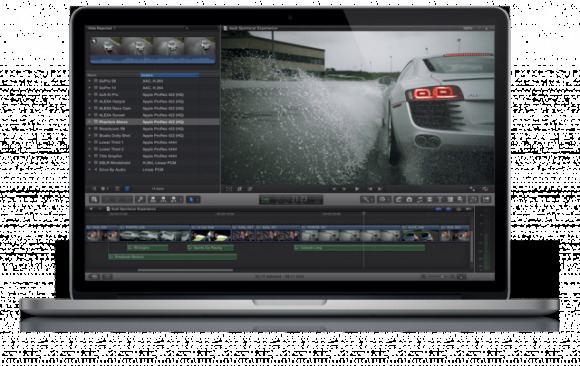The width and height of the screenshot is (580, 366).
Task: Show the Titles browser T icon
Action: point(440,199)
